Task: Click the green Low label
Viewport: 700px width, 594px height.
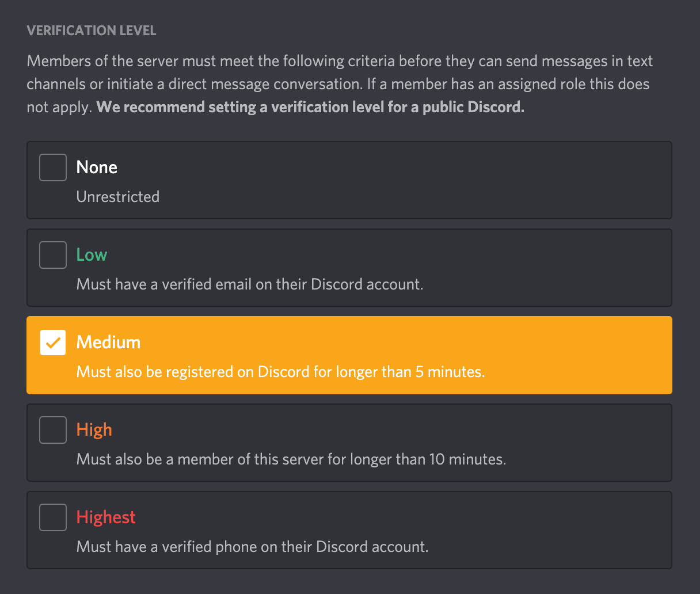Action: coord(91,254)
